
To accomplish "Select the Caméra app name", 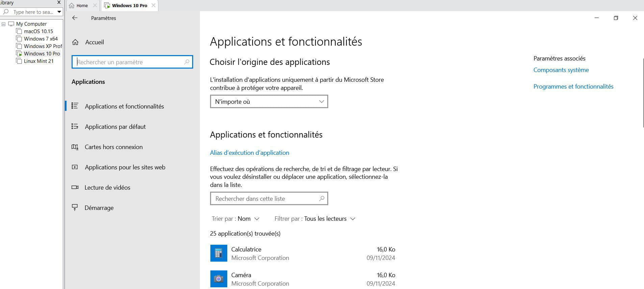I will [241, 275].
